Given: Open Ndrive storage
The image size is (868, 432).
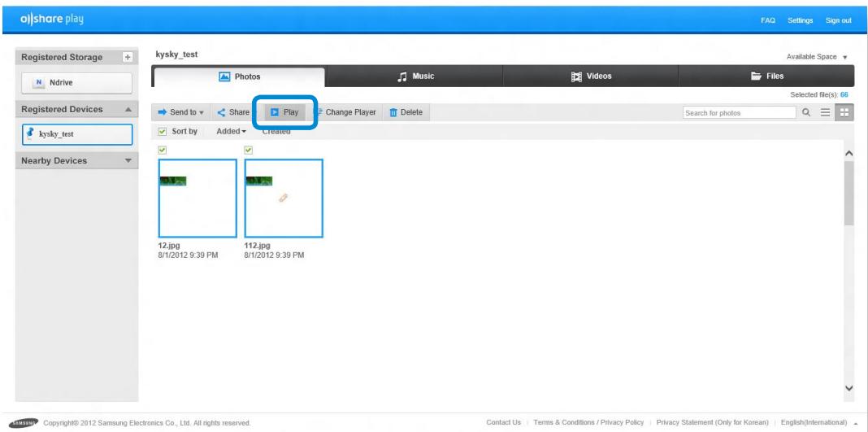Looking at the screenshot, I should coord(76,82).
